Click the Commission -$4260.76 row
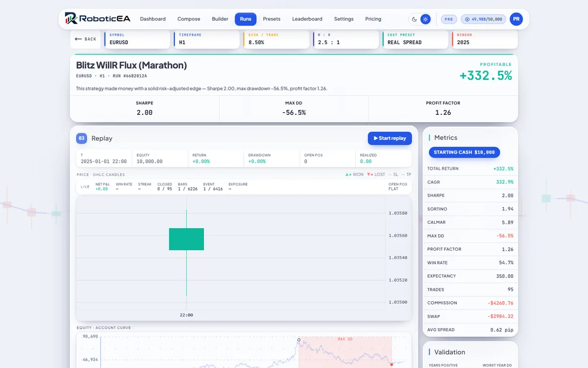588x368 pixels. coord(470,303)
